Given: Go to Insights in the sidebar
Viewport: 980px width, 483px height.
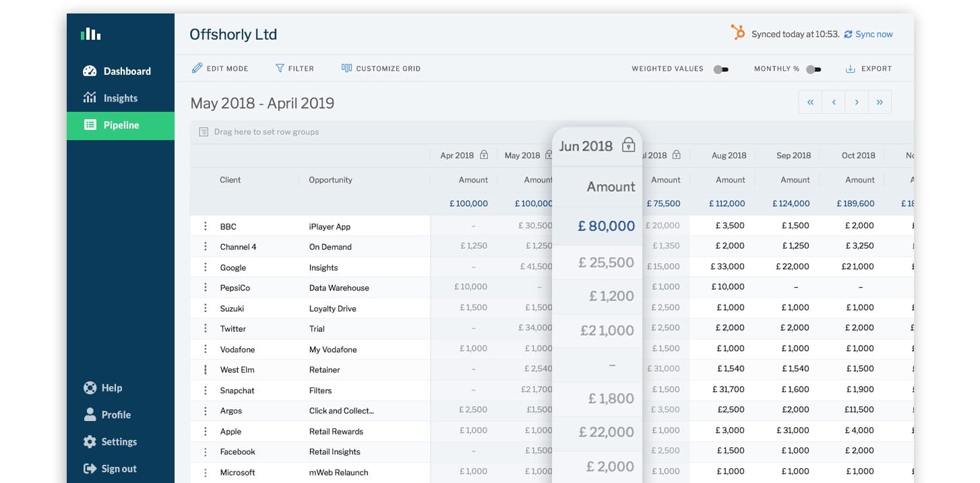Looking at the screenshot, I should pos(111,98).
